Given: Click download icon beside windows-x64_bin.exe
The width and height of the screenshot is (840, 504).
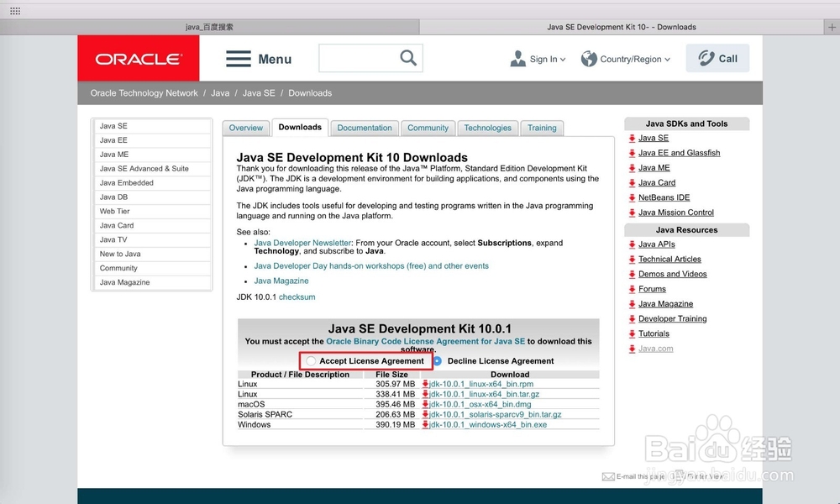Looking at the screenshot, I should click(x=425, y=424).
